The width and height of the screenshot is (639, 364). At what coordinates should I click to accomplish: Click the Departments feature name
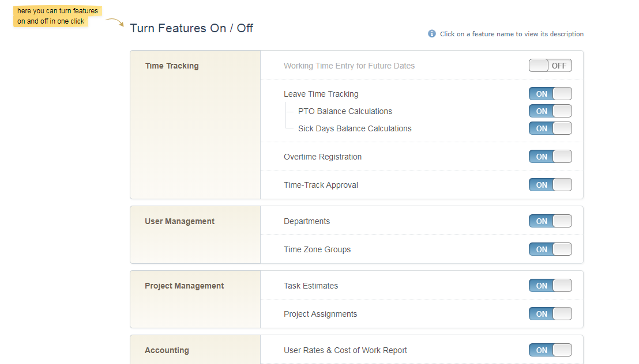(307, 221)
